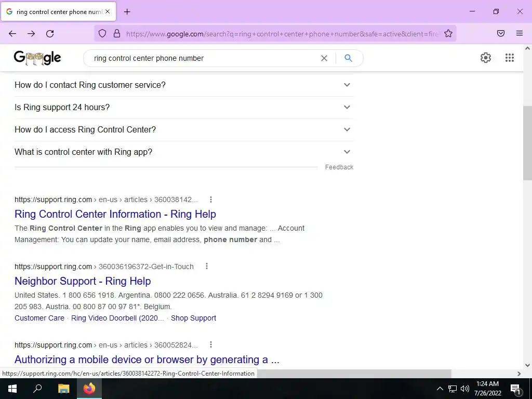This screenshot has height=399, width=532.
Task: Close the ring control center tab
Action: [108, 11]
